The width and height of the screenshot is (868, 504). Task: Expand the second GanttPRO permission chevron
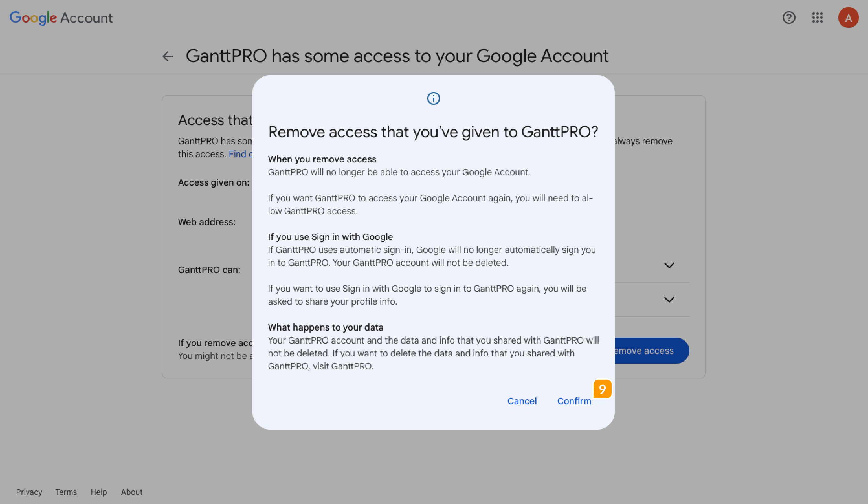(x=669, y=300)
